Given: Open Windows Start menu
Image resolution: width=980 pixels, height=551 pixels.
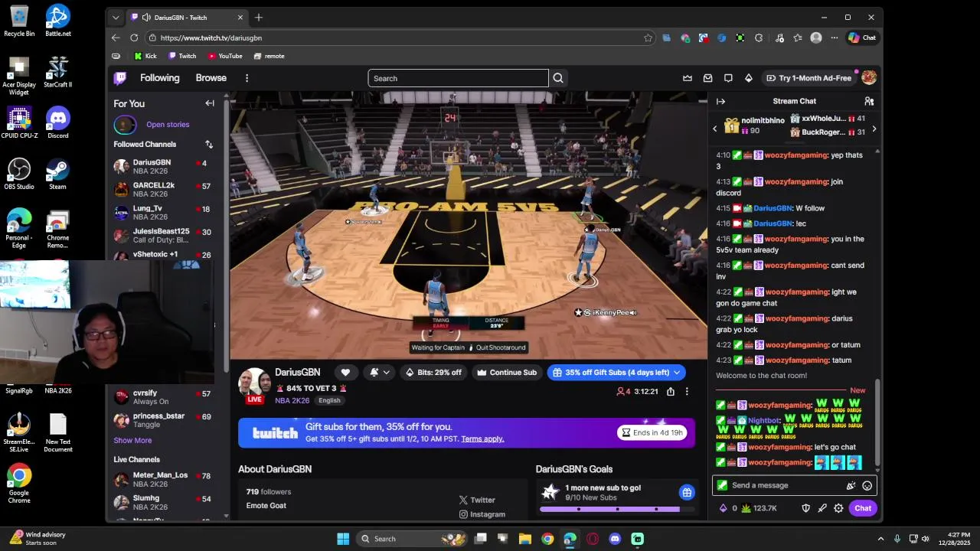Looking at the screenshot, I should pos(343,539).
